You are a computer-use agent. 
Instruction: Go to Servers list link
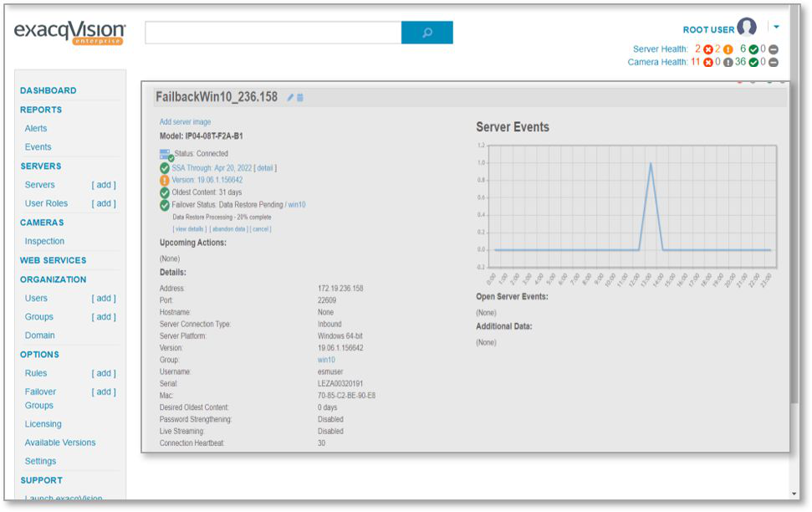39,185
